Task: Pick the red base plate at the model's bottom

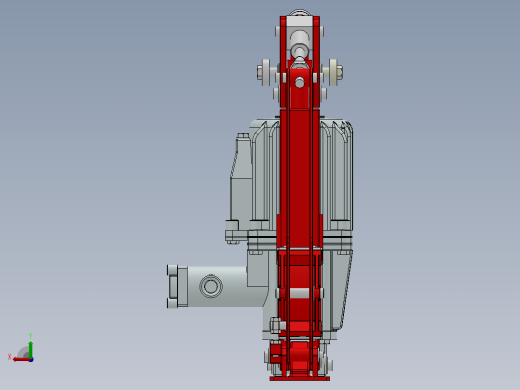Action: tap(299, 378)
